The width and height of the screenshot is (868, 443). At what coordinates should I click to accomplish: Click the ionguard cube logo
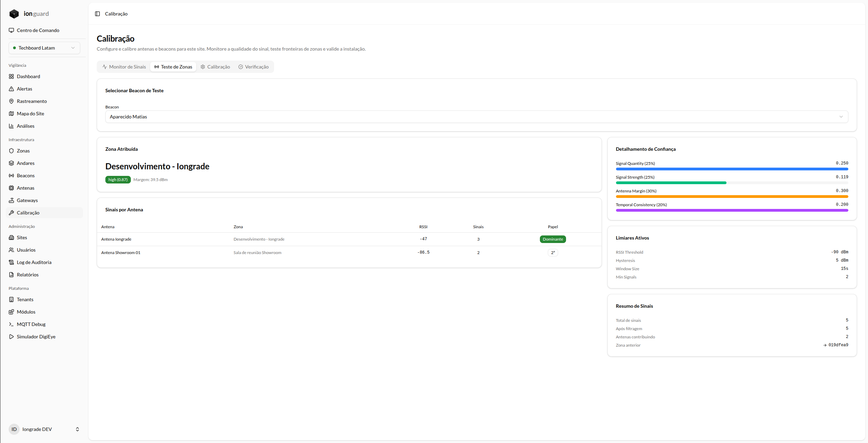pos(14,14)
